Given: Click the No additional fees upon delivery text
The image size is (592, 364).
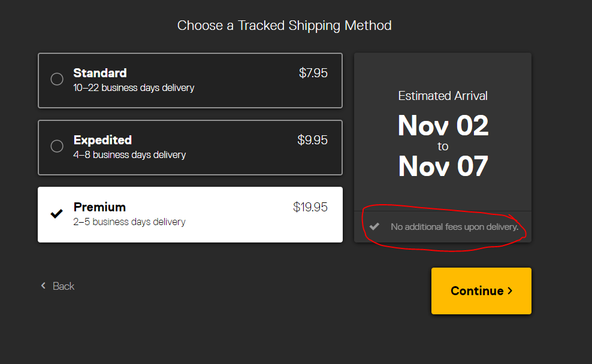Looking at the screenshot, I should (x=454, y=227).
